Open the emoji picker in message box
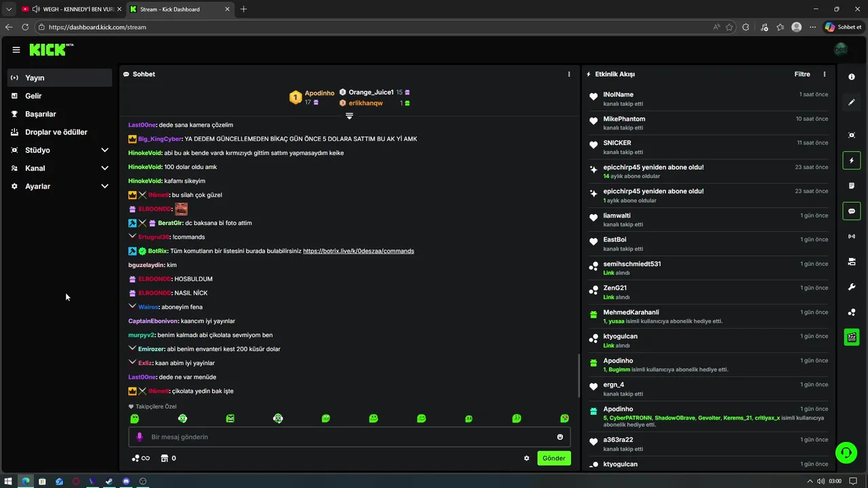This screenshot has width=868, height=488. 560,437
